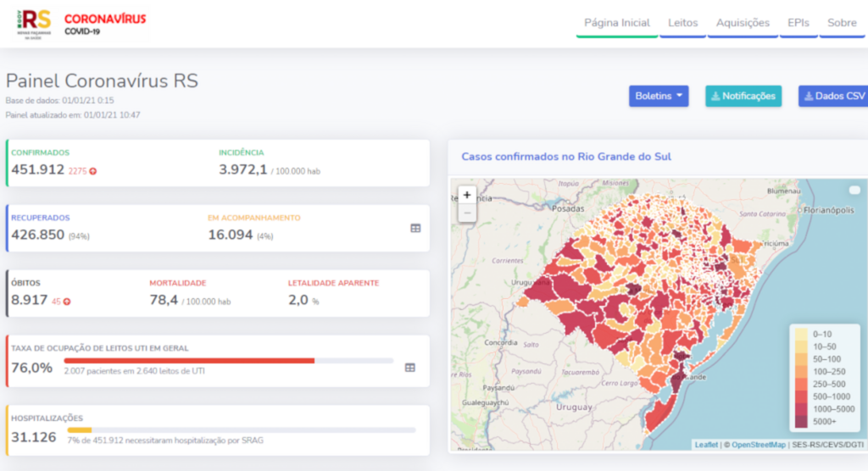Click the RS government logo
This screenshot has height=471, width=868.
click(x=36, y=21)
